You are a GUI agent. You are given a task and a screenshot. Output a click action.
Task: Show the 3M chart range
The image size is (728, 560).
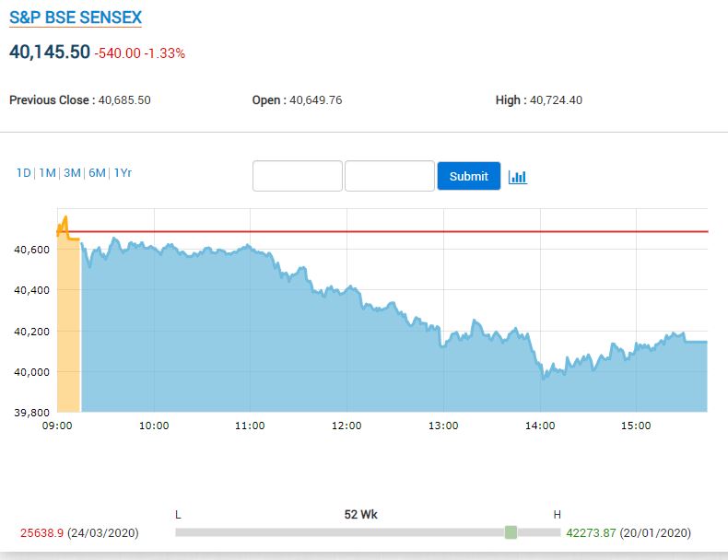pyautogui.click(x=72, y=172)
